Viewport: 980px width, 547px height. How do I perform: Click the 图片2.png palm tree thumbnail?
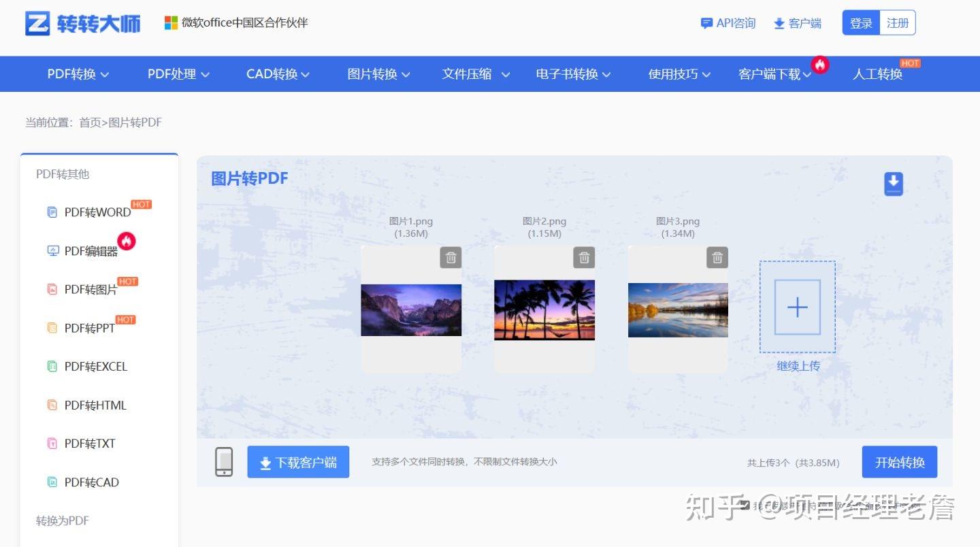click(544, 310)
